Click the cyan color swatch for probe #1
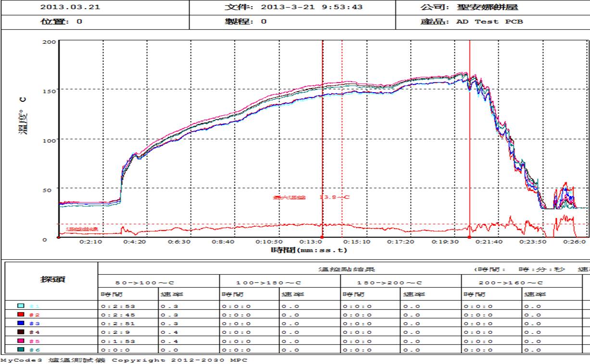Screen dimensions: 590x364 click(20, 306)
